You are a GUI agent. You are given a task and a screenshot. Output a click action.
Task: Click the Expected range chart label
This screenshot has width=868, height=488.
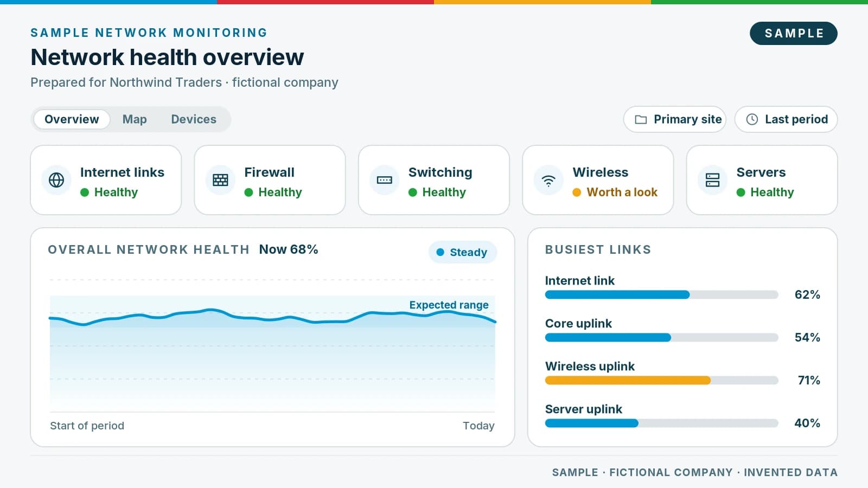(x=449, y=305)
